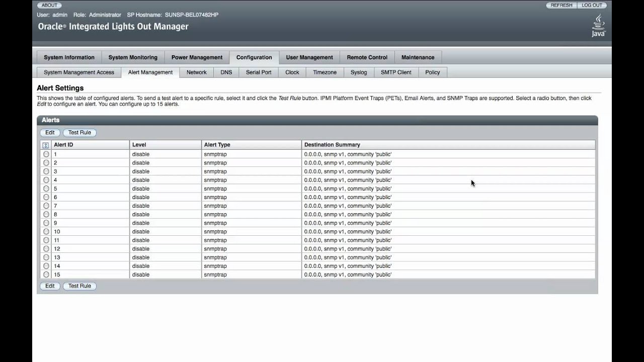Open the DNS sub-tab

pos(226,72)
